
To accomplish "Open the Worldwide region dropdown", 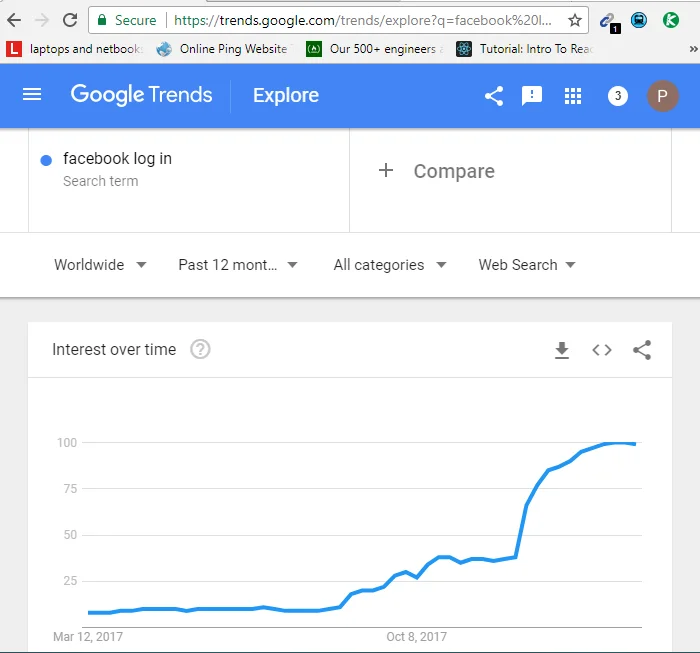I will [x=100, y=265].
